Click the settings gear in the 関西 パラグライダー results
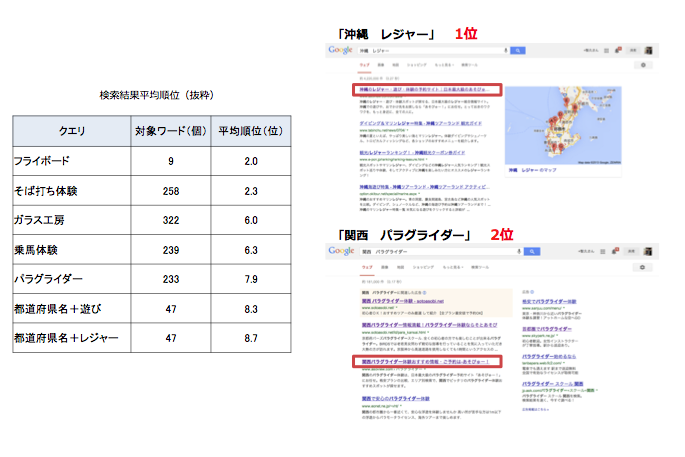The image size is (685, 457). coord(642,268)
